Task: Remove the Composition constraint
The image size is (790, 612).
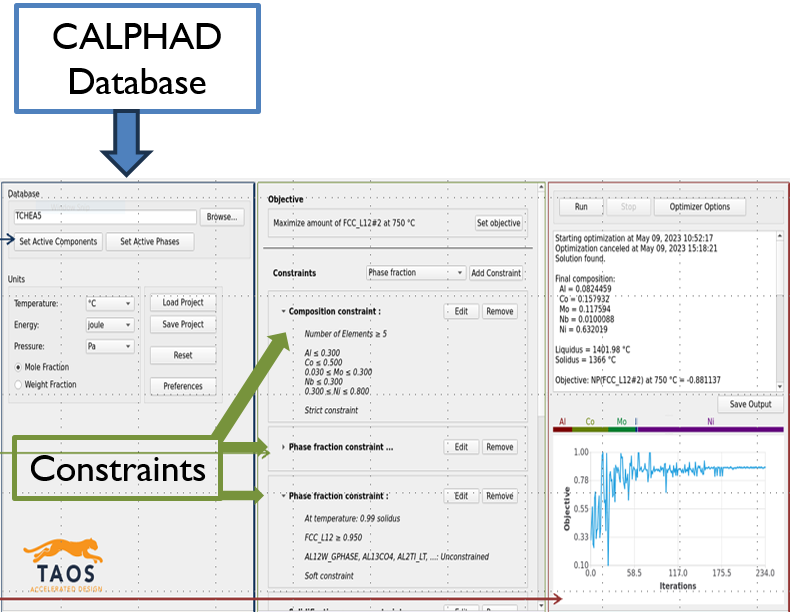Action: click(x=499, y=311)
